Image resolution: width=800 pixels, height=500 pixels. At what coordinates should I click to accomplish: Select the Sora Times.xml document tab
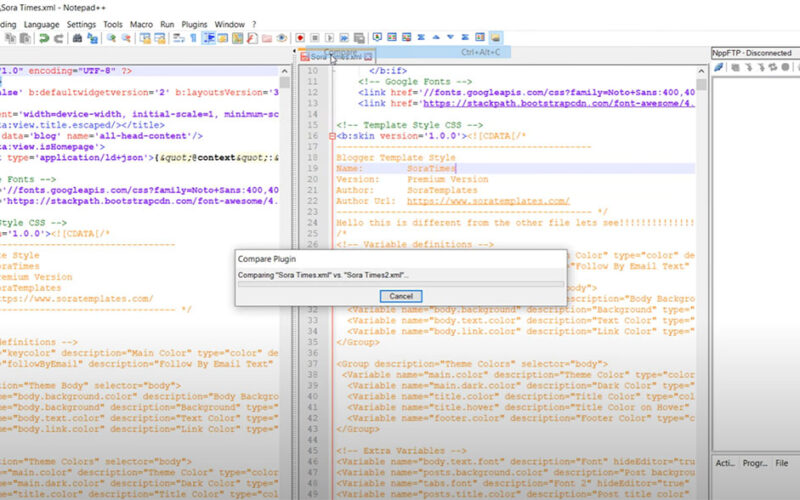click(x=336, y=57)
